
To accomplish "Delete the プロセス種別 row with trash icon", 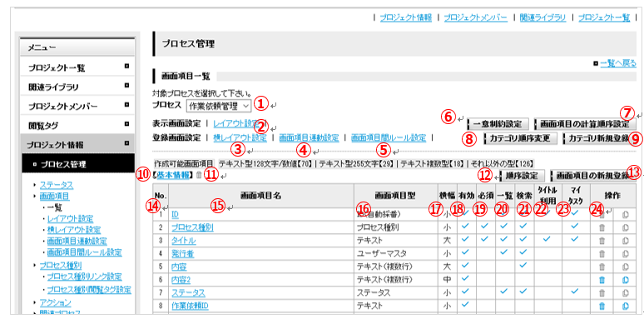I will coord(602,227).
